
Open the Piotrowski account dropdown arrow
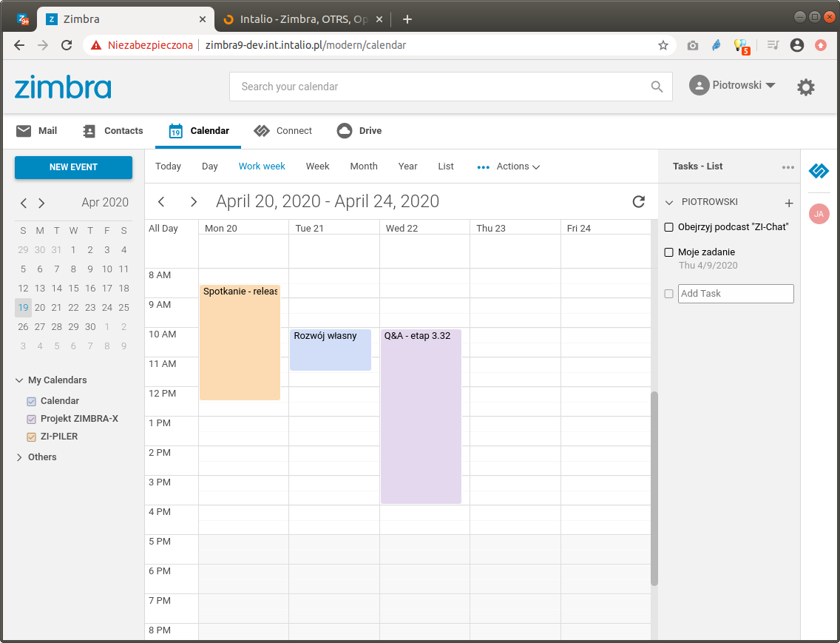coord(770,85)
